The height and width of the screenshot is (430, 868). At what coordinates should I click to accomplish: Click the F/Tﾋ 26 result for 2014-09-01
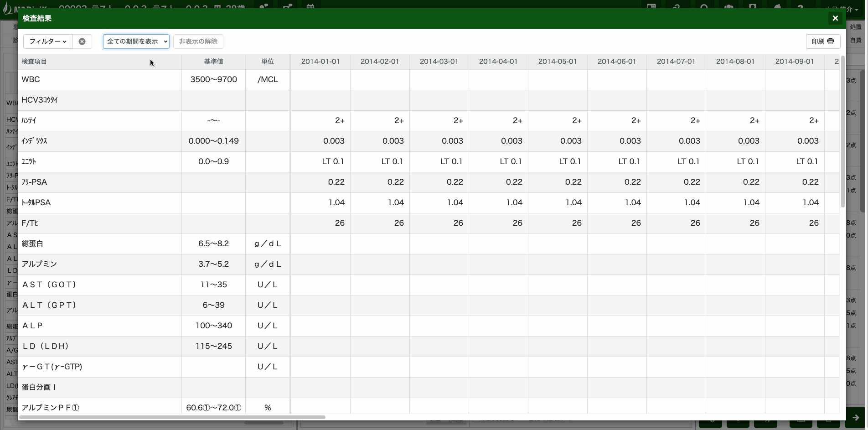pos(814,223)
